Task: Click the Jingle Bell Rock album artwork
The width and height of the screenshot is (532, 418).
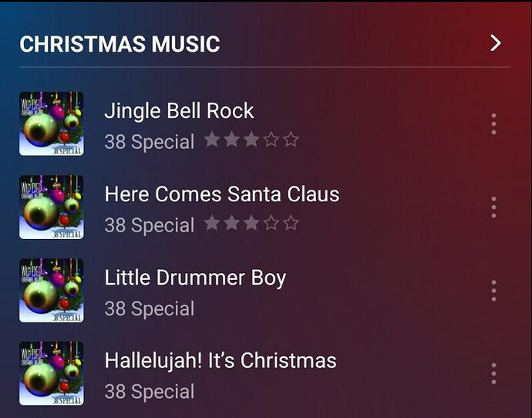Action: pyautogui.click(x=51, y=123)
